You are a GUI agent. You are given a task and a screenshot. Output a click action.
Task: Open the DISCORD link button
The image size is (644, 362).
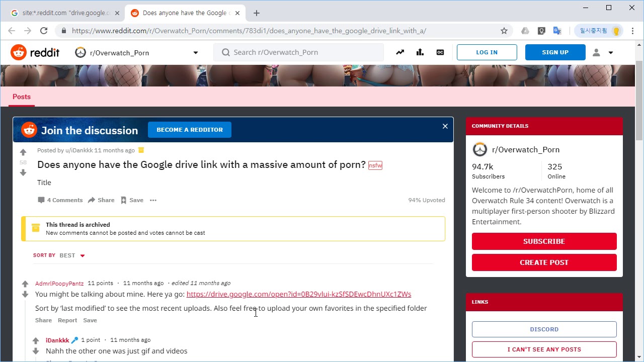(x=544, y=329)
